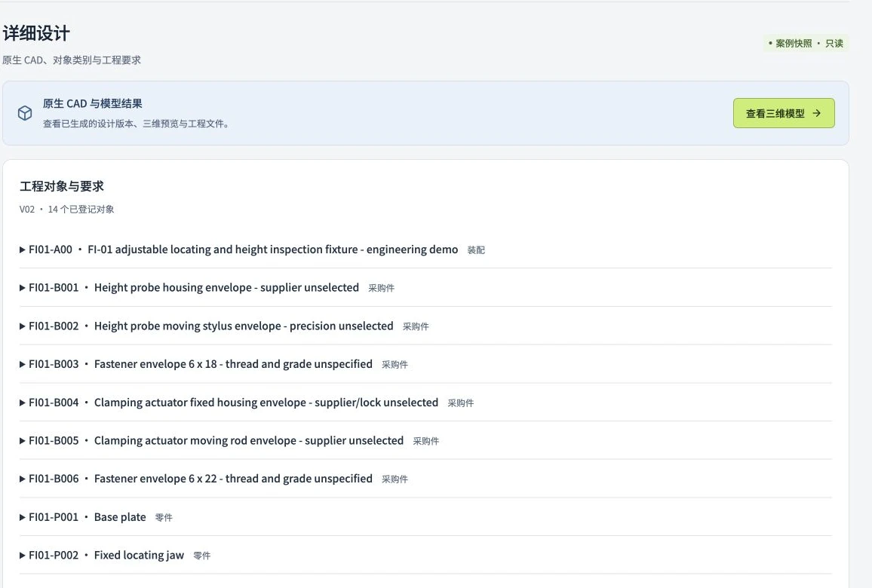Select the V02 · 14 个已登记对象 version line
The width and height of the screenshot is (872, 588).
point(66,210)
